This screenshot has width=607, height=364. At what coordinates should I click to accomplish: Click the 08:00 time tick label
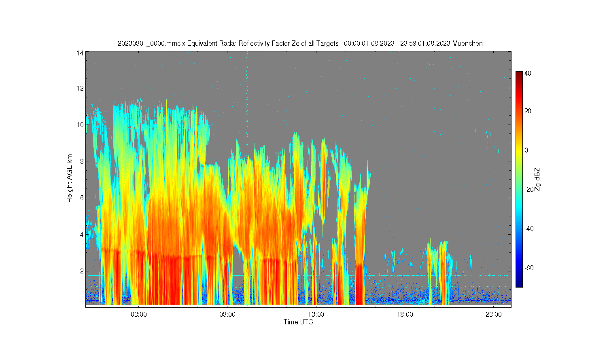[227, 314]
